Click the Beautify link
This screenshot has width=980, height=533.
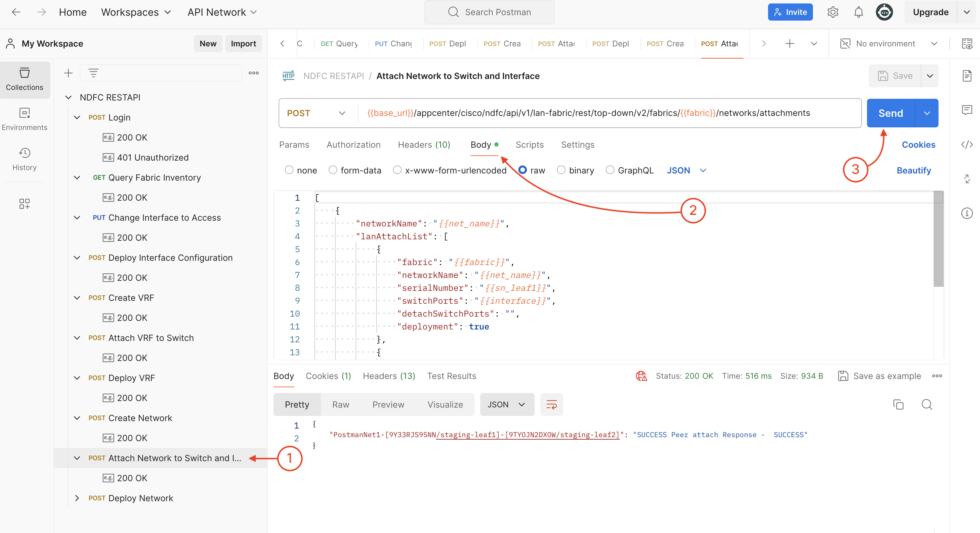913,170
